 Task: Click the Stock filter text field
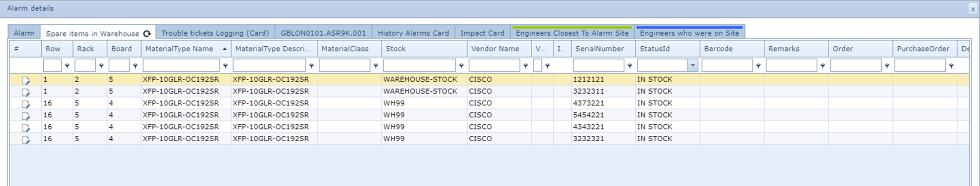point(419,66)
